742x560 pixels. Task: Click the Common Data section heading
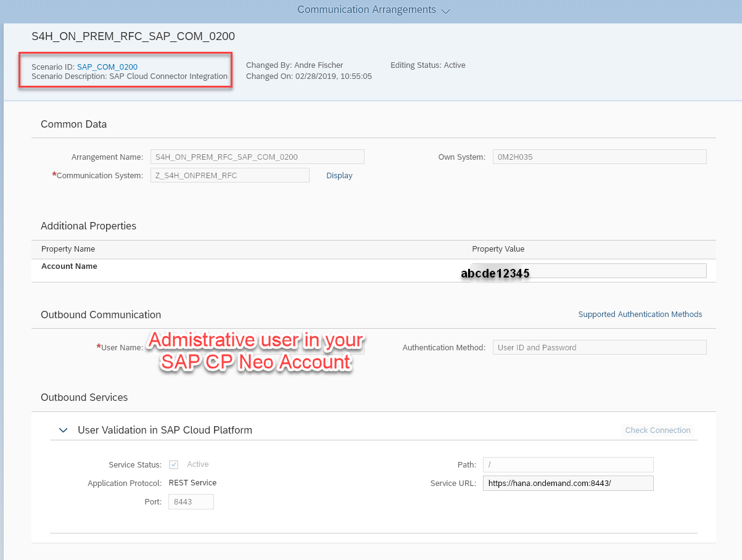[73, 124]
